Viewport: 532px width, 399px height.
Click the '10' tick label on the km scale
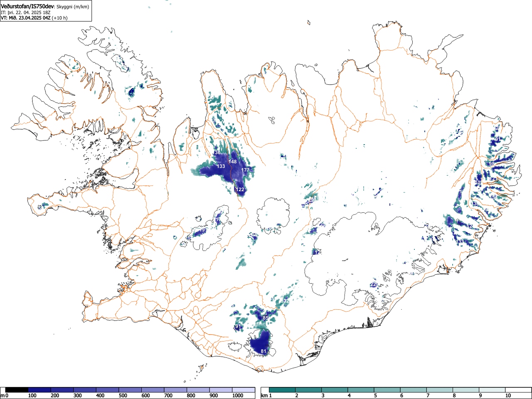508,396
